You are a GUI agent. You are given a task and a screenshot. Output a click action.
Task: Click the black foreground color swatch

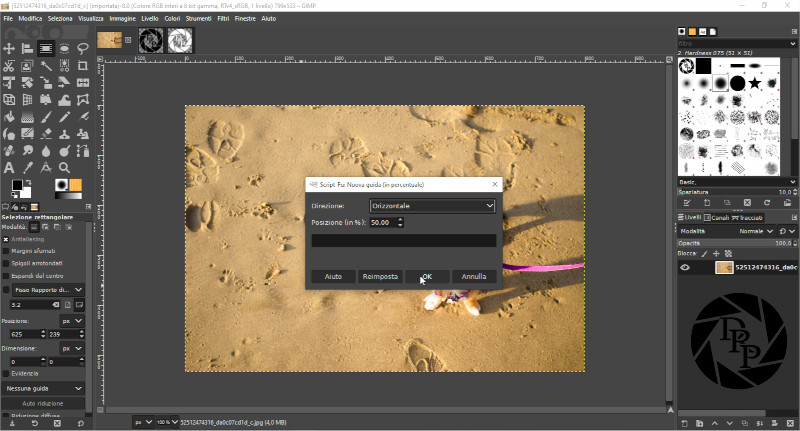17,186
